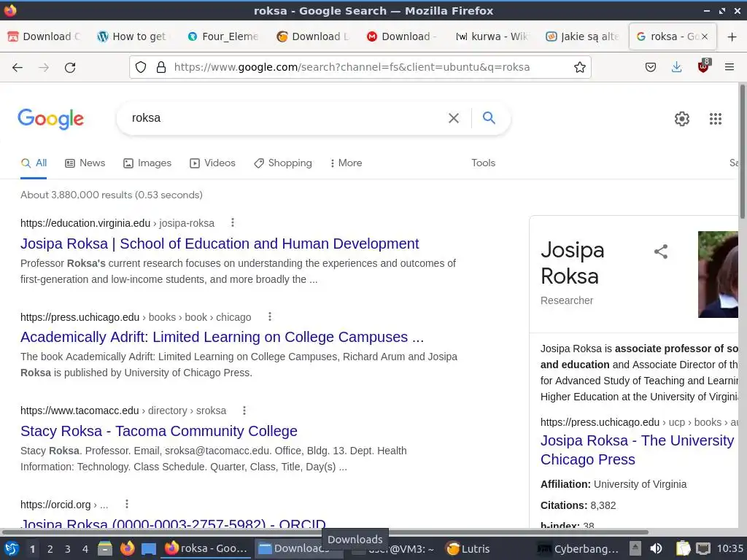This screenshot has height=560, width=747.
Task: Open the Firefox hamburger menu
Action: (x=729, y=67)
